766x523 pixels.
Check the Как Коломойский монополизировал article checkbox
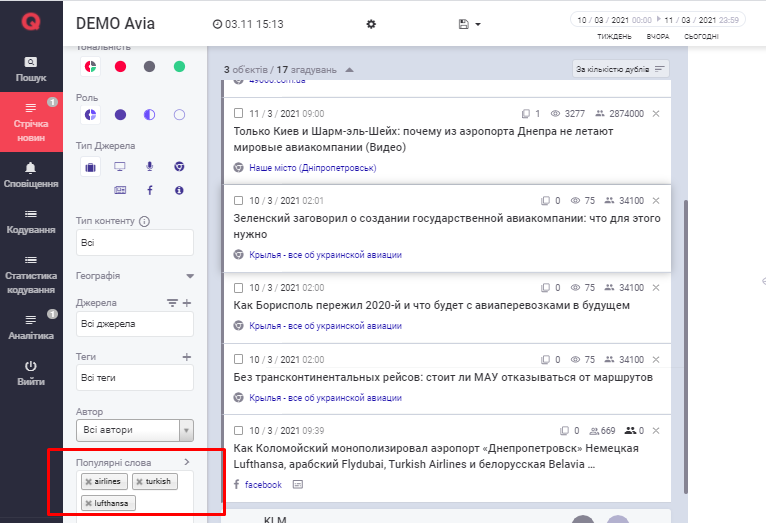pos(238,431)
